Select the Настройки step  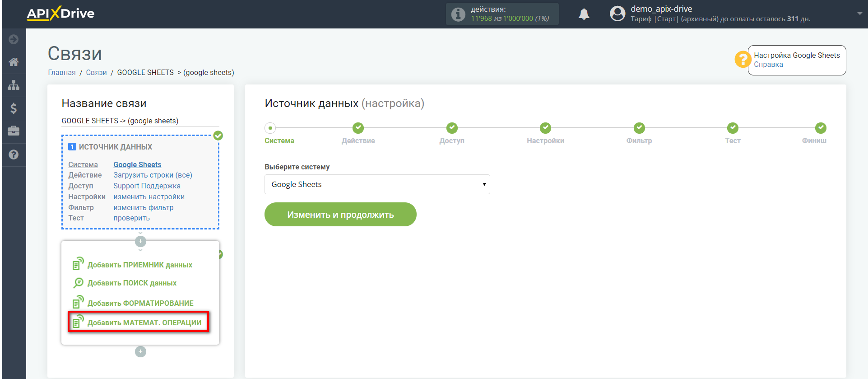point(545,141)
